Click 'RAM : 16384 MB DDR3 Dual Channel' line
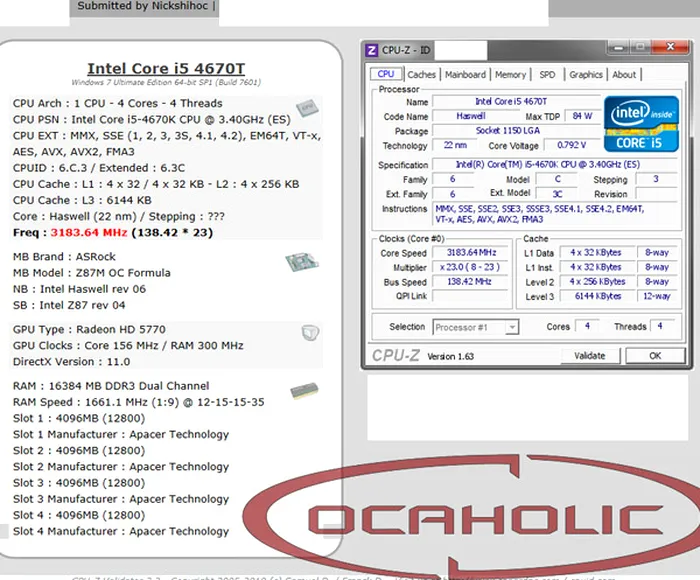Image resolution: width=700 pixels, height=580 pixels. 111,386
